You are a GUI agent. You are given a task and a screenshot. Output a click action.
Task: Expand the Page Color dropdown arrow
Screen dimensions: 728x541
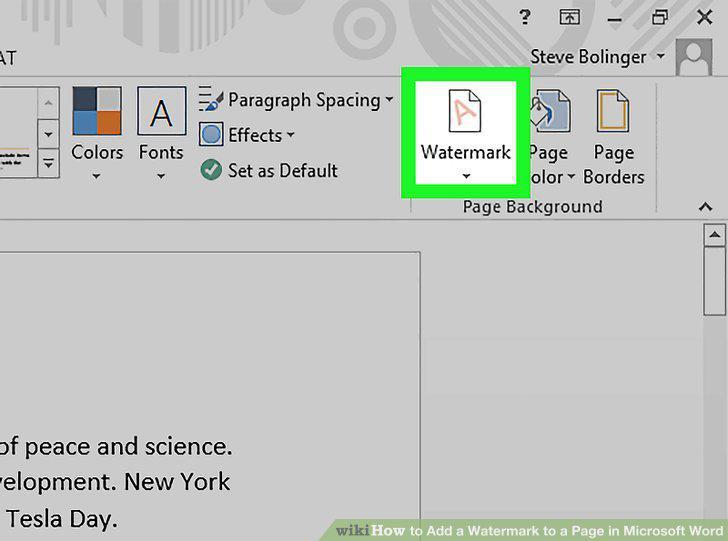pos(571,176)
